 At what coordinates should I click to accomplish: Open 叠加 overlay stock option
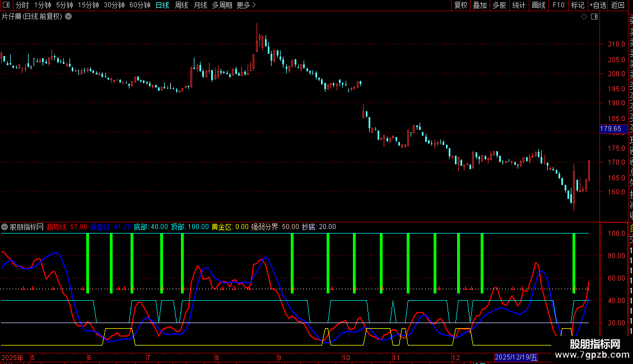(480, 6)
